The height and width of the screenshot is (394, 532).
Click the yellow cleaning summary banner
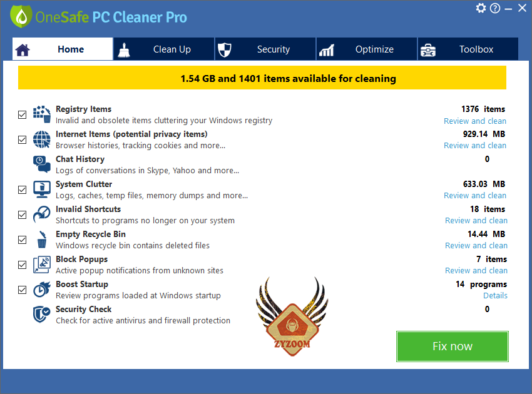click(x=262, y=78)
